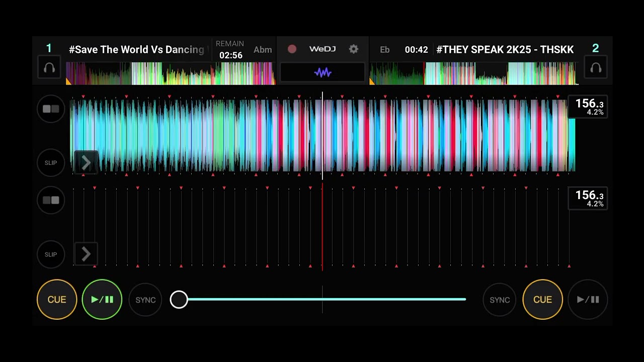Tap deck 1 key label Abm
644x362 pixels.
pyautogui.click(x=263, y=49)
